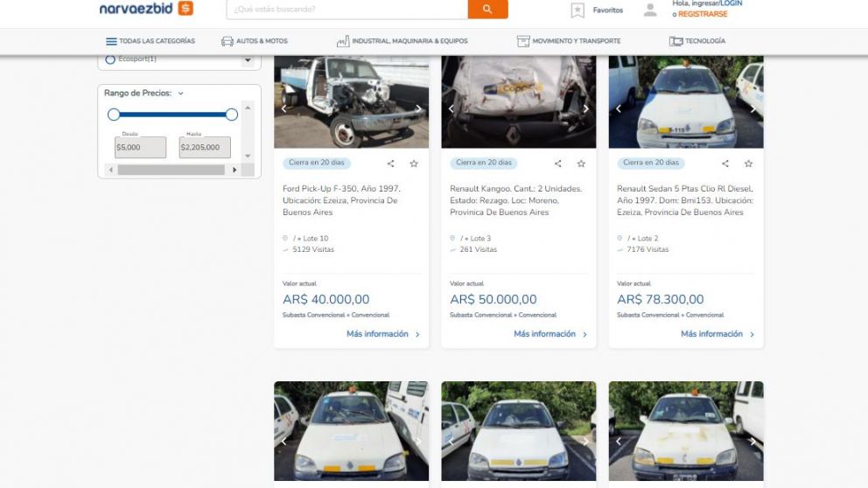Collapse the Rango de Precios section
Image resolution: width=868 pixels, height=488 pixels.
(180, 94)
